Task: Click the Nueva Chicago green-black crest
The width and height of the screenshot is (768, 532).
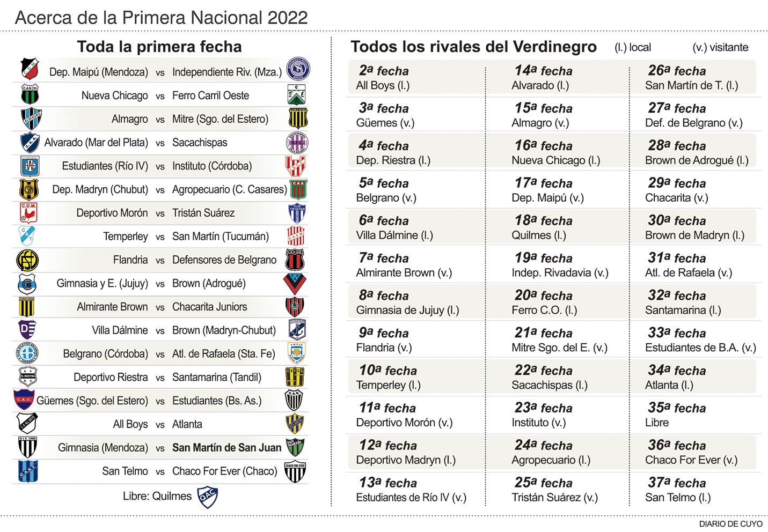Action: (30, 94)
